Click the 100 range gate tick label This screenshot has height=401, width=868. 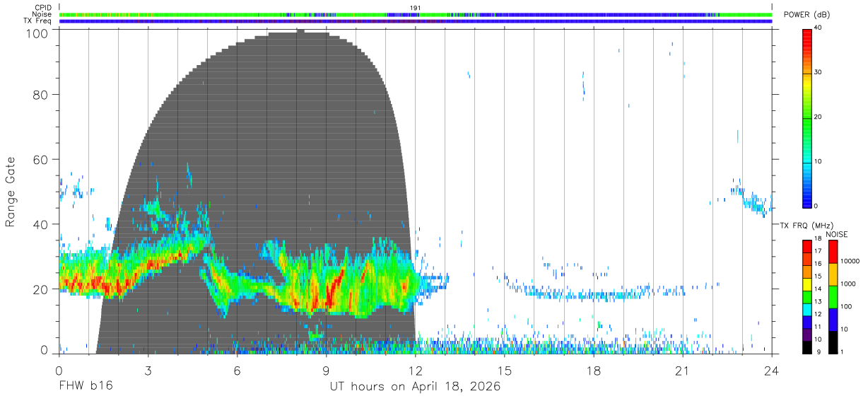(37, 33)
